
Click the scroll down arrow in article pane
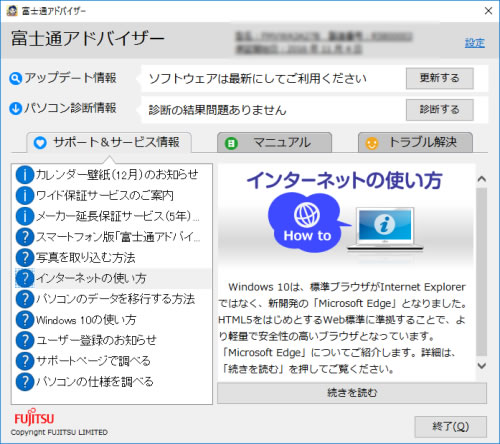click(481, 366)
